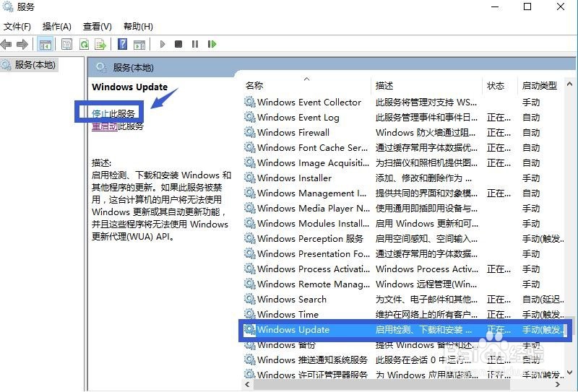Open the 查看(V) menu
Viewport: 578px width, 392px height.
(98, 27)
